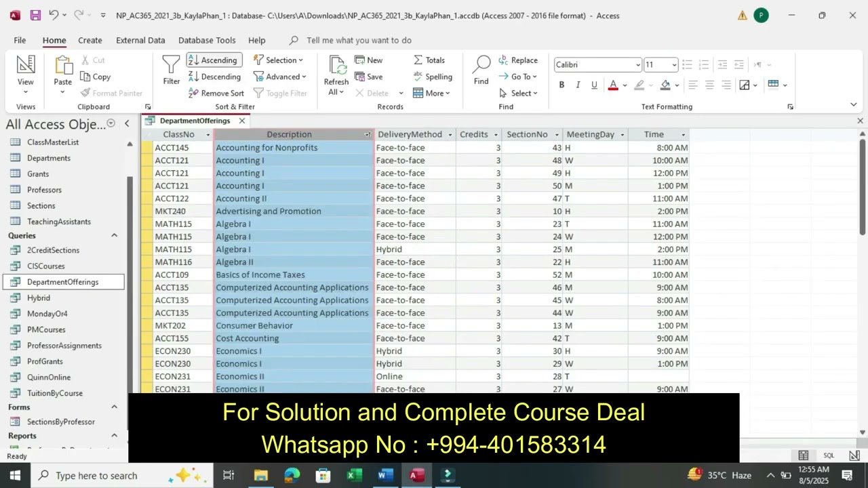Image resolution: width=868 pixels, height=488 pixels.
Task: Click the background fill color bucket
Action: (665, 85)
